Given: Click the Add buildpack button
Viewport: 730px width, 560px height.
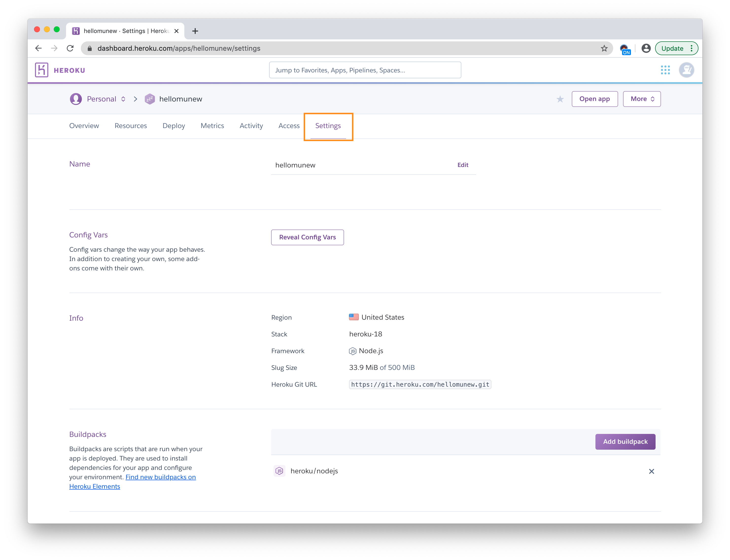Looking at the screenshot, I should 625,441.
